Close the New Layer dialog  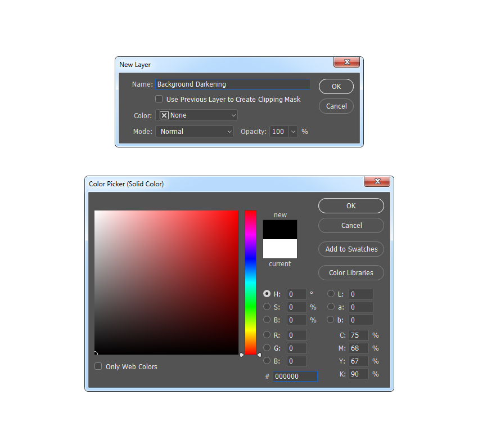(346, 62)
